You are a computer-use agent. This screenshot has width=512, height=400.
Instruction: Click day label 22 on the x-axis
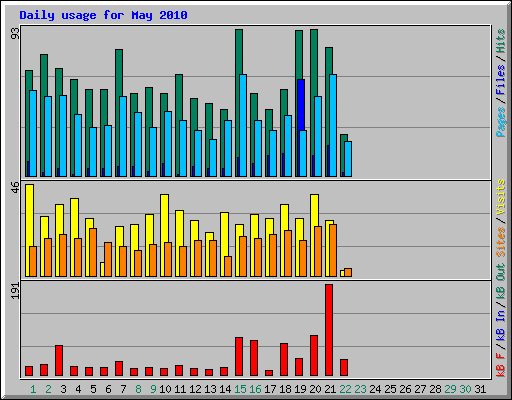click(x=345, y=389)
